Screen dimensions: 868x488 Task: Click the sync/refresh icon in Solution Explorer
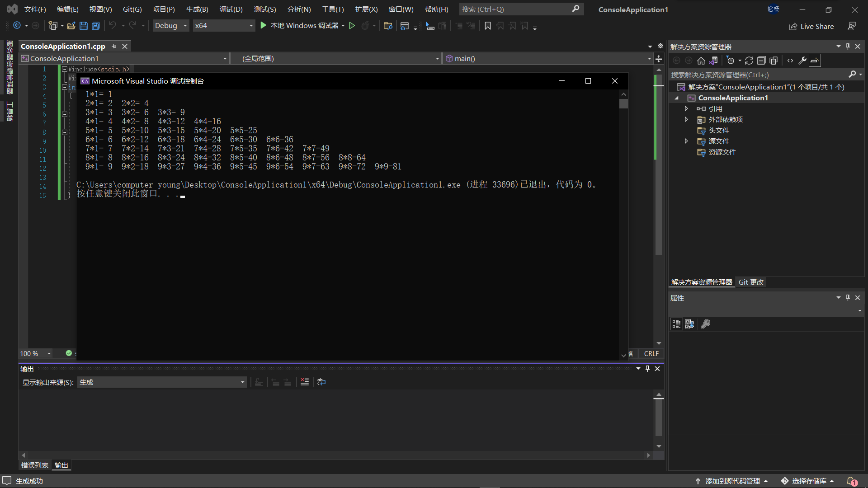(749, 61)
